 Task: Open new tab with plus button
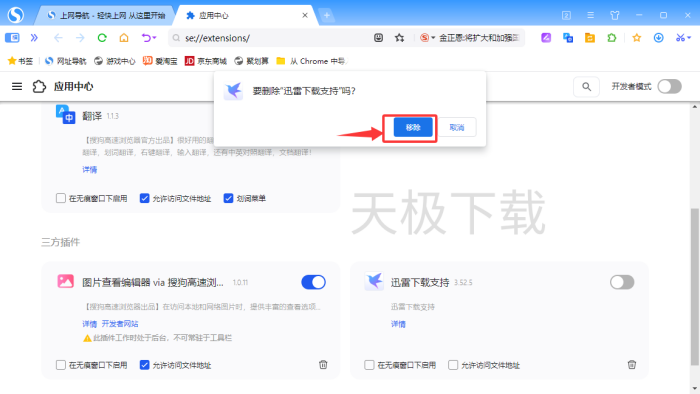[x=327, y=15]
